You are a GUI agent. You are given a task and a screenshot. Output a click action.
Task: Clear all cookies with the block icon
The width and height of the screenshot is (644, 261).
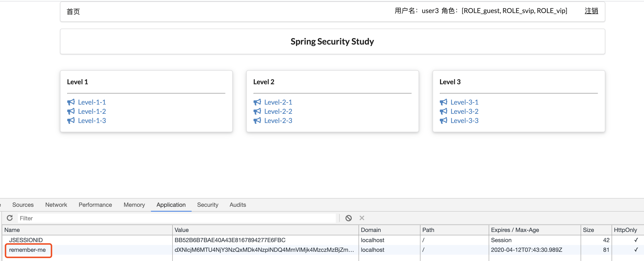349,218
